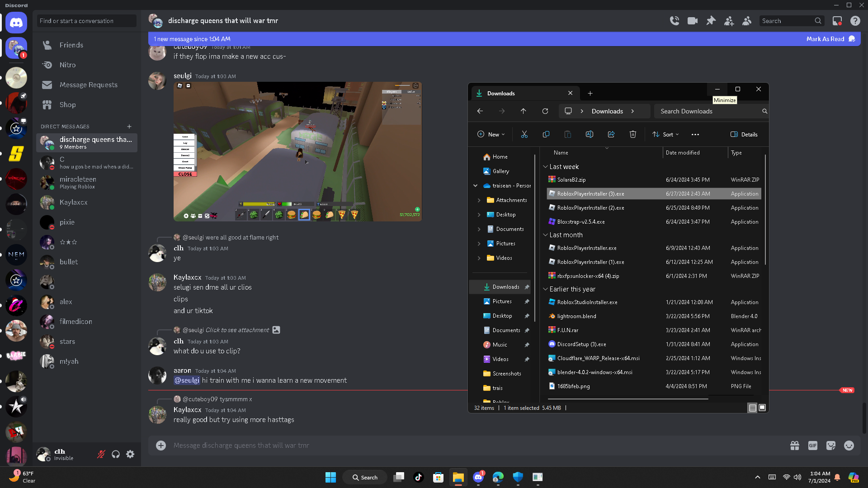868x488 pixels.
Task: Open Nitro in Discord sidebar
Action: pyautogui.click(x=87, y=65)
